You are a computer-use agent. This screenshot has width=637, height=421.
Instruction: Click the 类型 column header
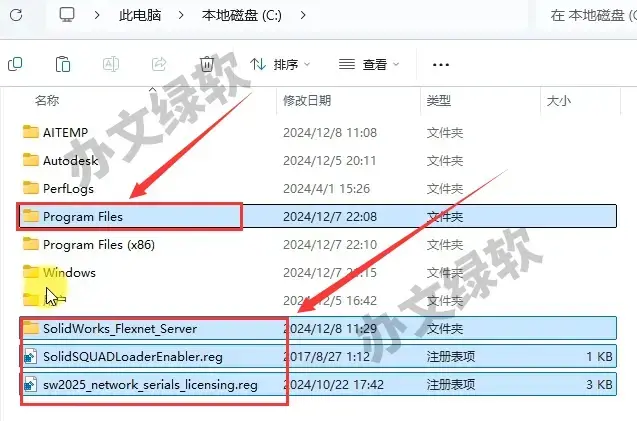[439, 101]
